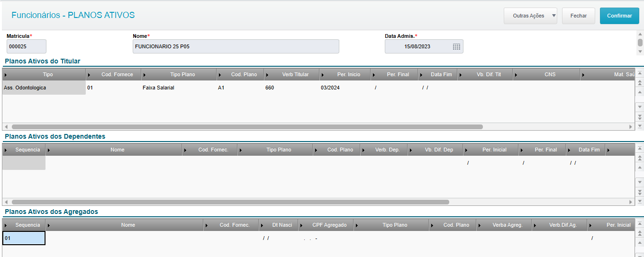Viewport: 644px width, 257px height.
Task: Sort by Tipo column in Titular grid
Action: [44, 75]
